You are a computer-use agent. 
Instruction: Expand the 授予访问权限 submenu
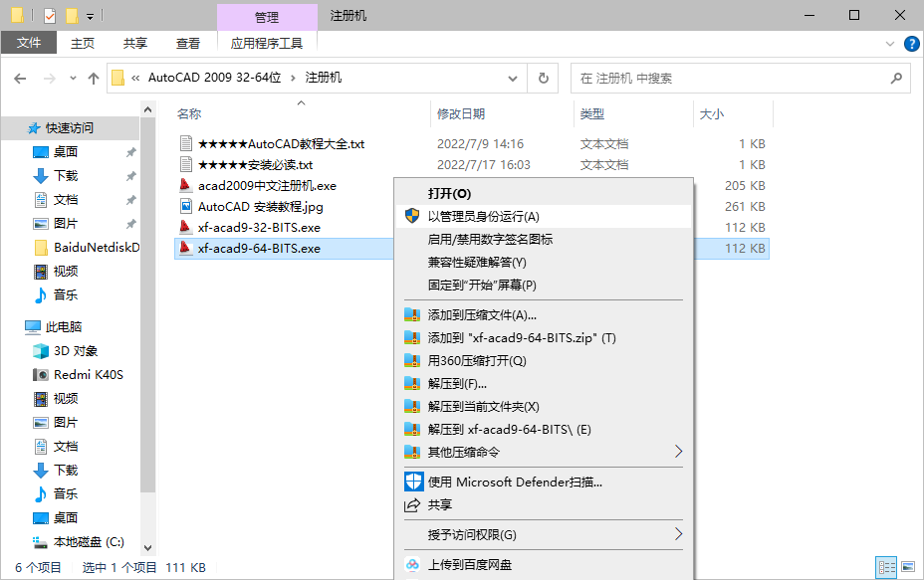(478, 534)
